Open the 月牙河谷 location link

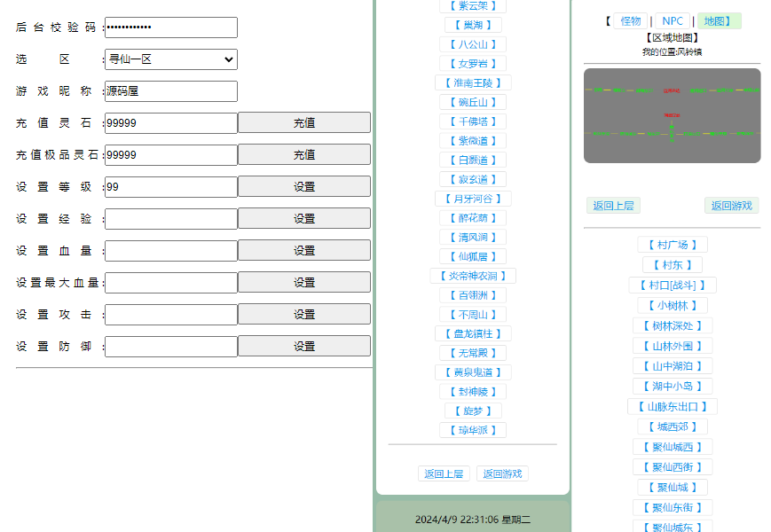[473, 199]
